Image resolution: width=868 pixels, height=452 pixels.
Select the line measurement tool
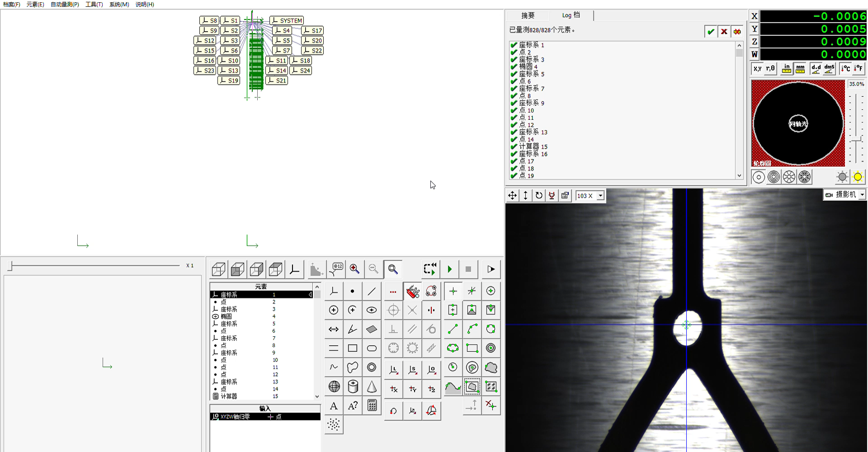(372, 291)
